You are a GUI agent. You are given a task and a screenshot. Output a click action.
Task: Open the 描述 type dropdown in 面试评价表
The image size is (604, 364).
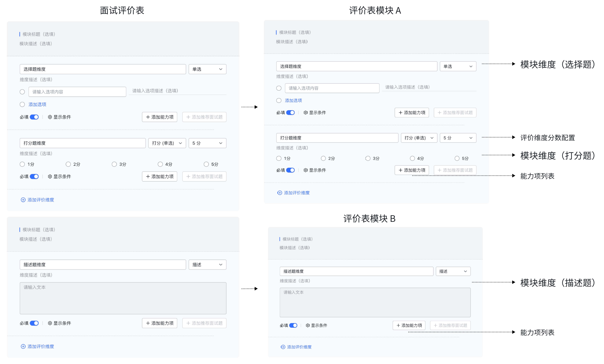pyautogui.click(x=207, y=265)
